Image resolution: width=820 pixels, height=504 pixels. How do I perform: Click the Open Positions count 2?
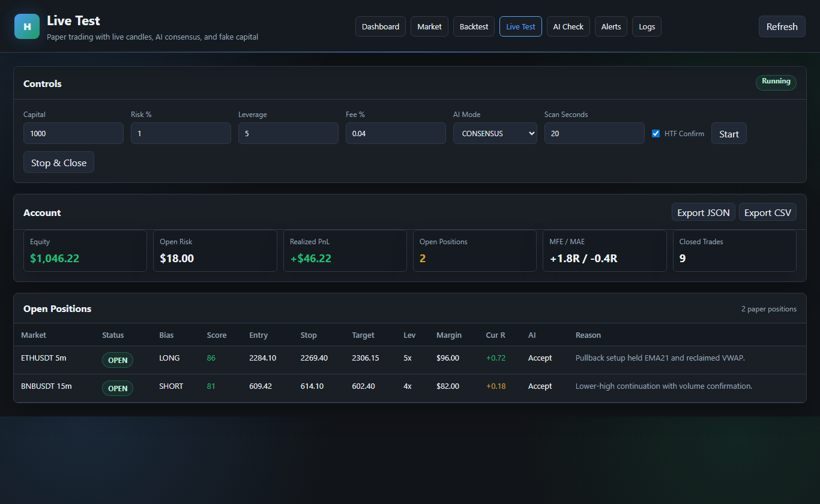click(423, 259)
